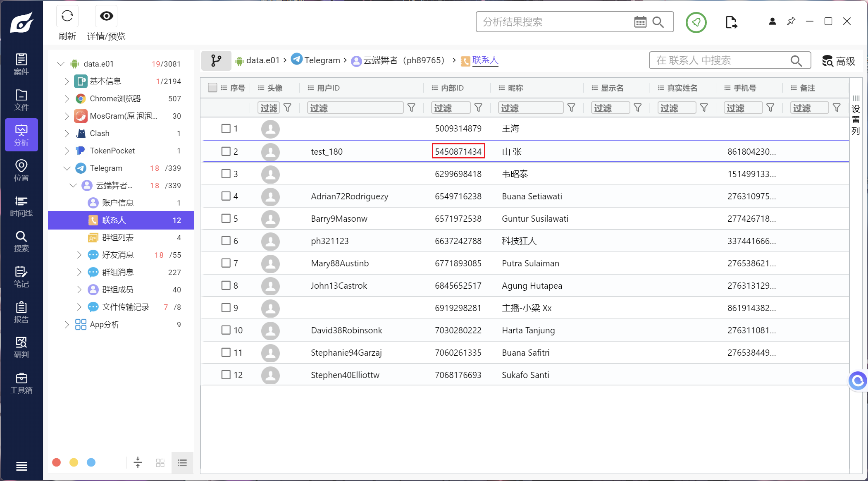
Task: Collapse the data.e01 tree node
Action: click(61, 64)
